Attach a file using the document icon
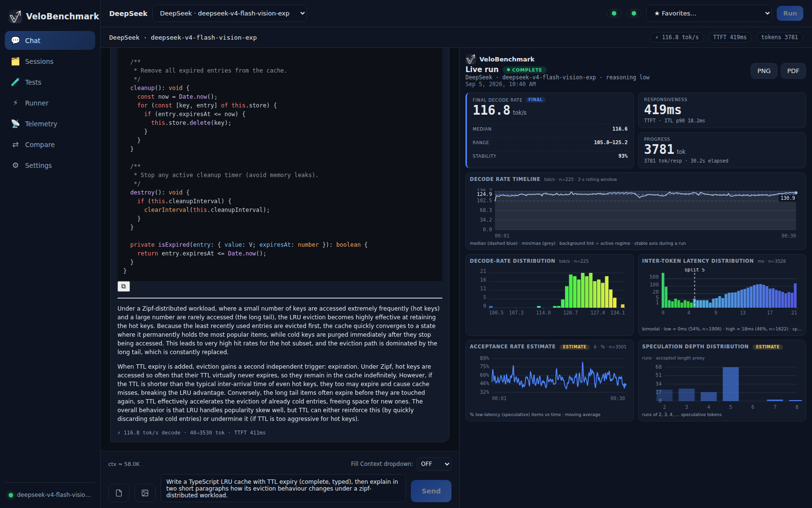 coord(119,493)
